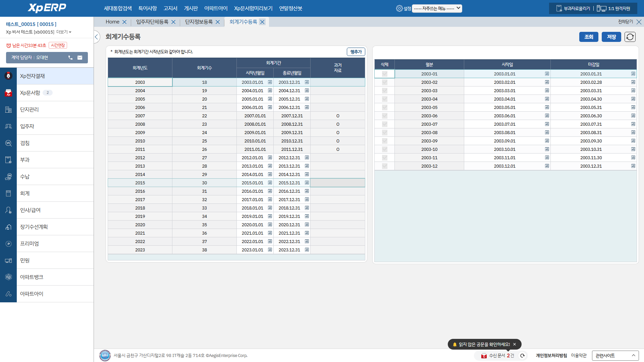Refresh received documents count icon
This screenshot has height=362, width=644.
pyautogui.click(x=522, y=356)
